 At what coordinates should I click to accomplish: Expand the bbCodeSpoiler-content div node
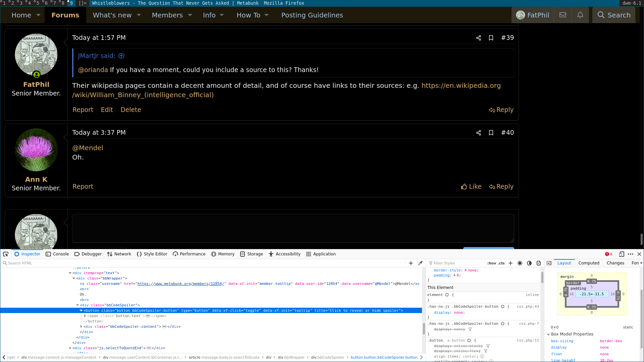80,326
